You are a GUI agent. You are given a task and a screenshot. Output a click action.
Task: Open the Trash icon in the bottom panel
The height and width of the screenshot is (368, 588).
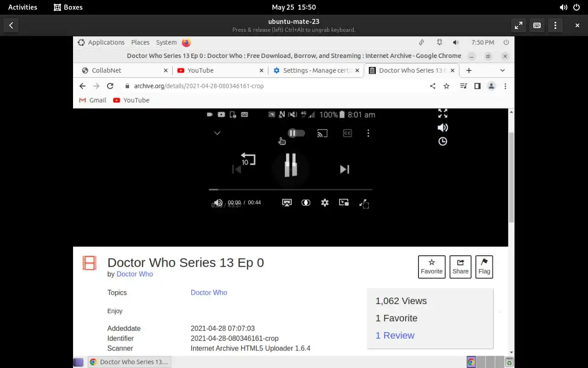coord(509,362)
